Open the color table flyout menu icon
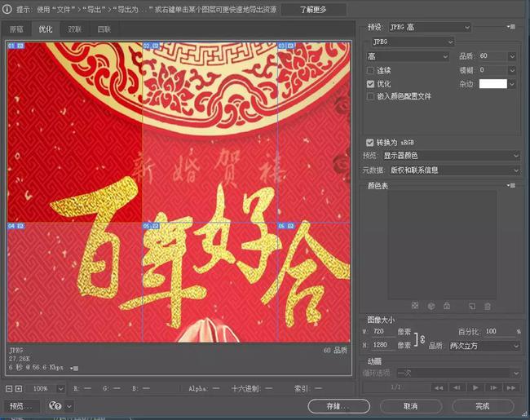 (x=511, y=185)
